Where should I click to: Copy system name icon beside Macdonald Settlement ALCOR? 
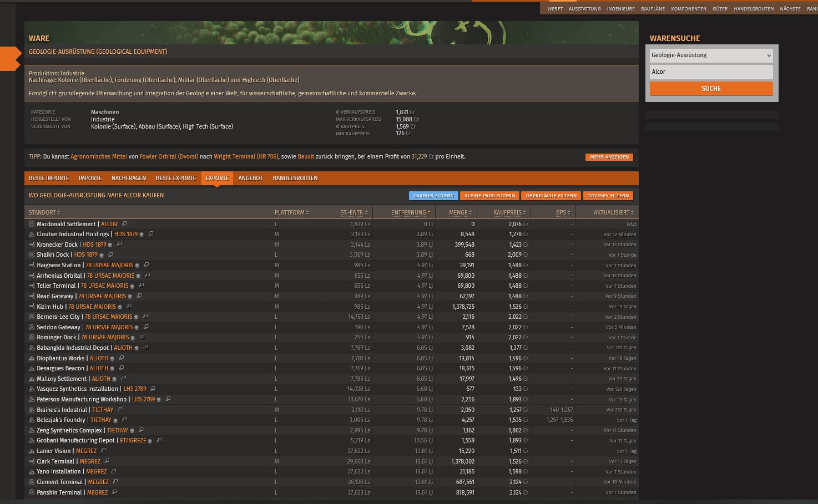pos(124,224)
